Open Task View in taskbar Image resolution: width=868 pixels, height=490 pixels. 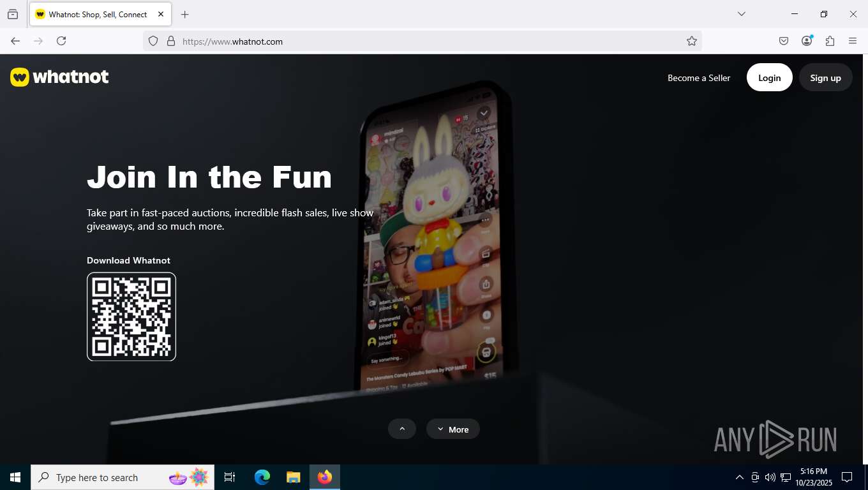point(230,477)
